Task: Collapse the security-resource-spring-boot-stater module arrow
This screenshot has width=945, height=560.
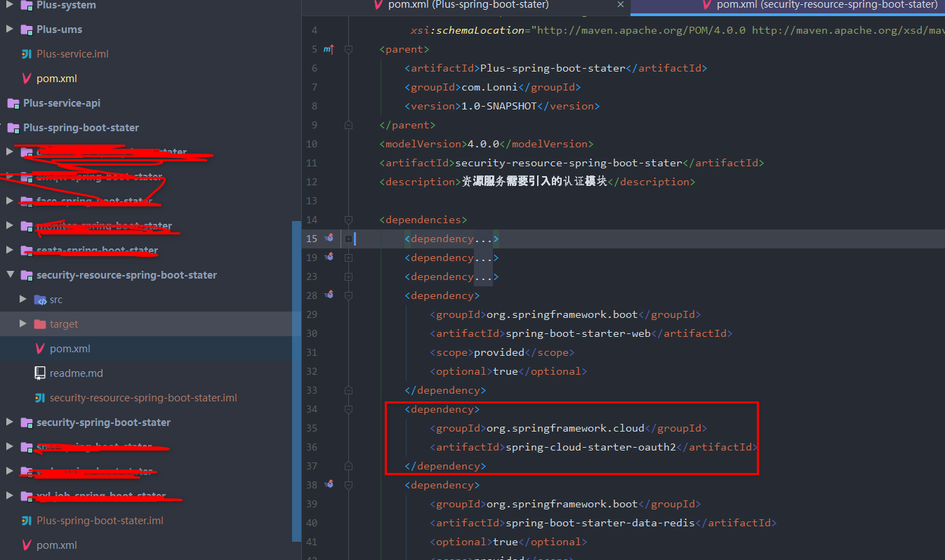Action: (x=9, y=275)
